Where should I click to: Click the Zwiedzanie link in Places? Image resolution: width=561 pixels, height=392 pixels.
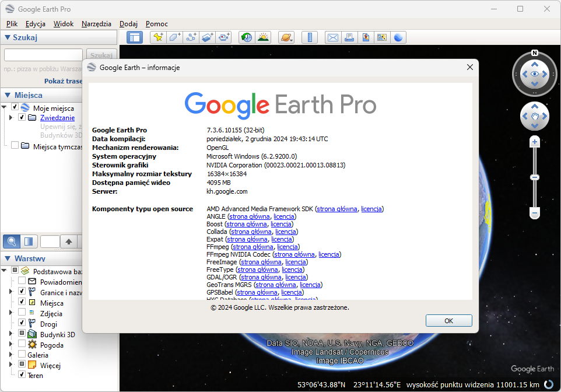pyautogui.click(x=57, y=118)
